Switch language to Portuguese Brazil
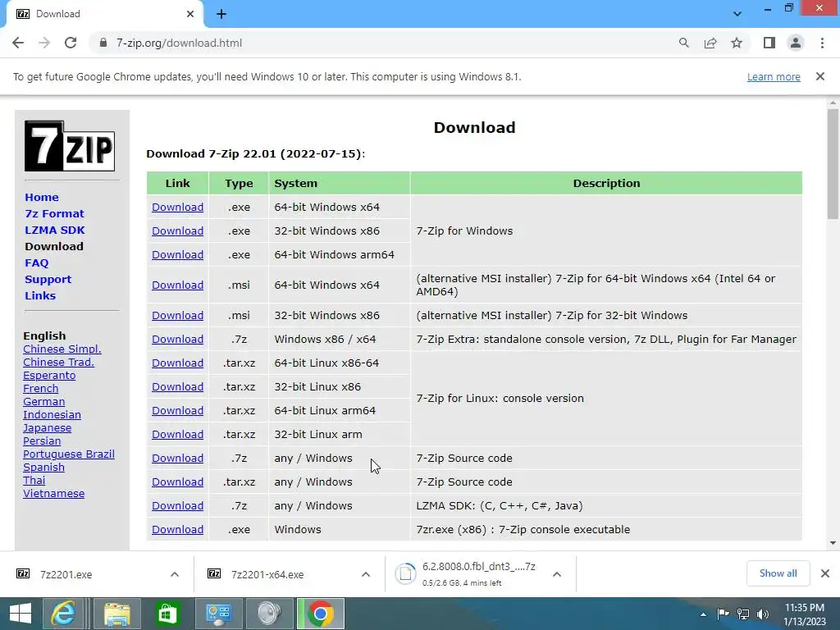The image size is (840, 630). pyautogui.click(x=69, y=454)
